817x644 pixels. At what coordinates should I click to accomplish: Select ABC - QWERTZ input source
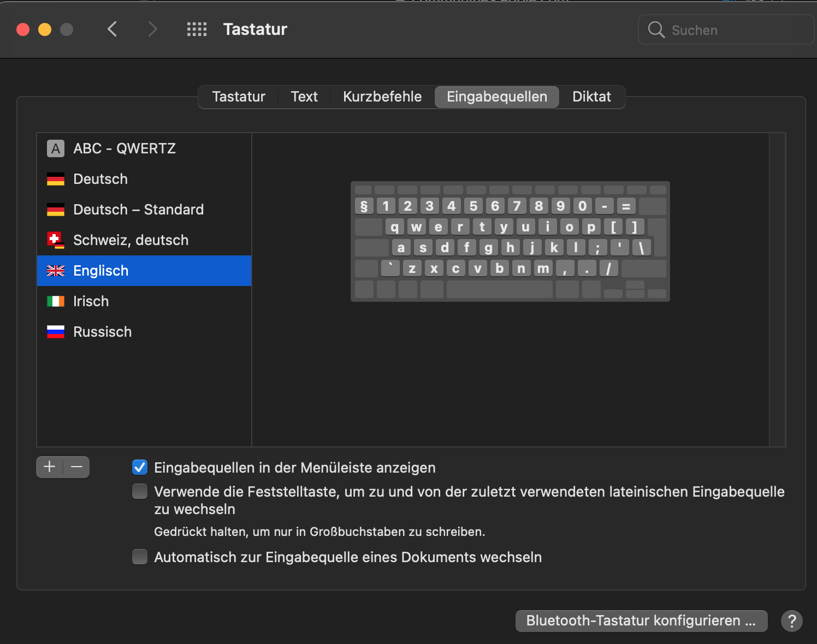124,148
